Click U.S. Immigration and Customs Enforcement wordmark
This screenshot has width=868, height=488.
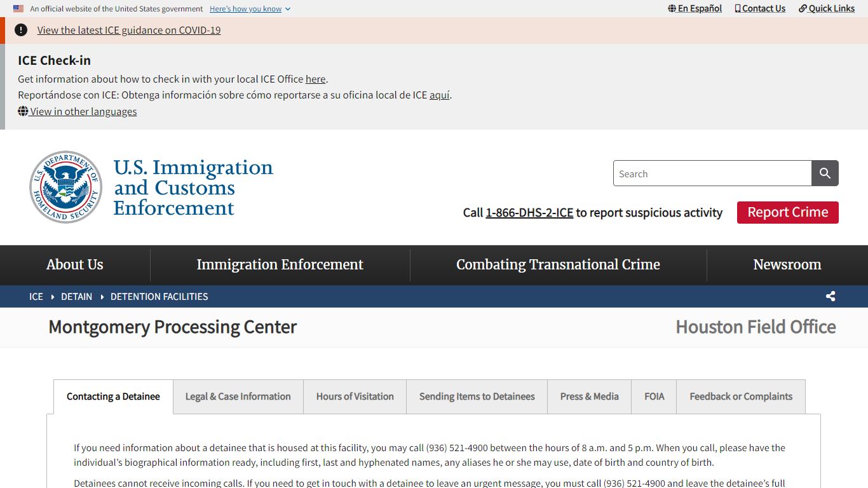[x=193, y=187]
